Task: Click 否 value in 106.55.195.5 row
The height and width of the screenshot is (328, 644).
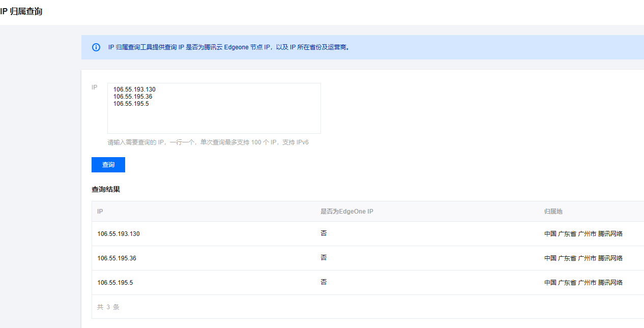Action: coord(324,282)
